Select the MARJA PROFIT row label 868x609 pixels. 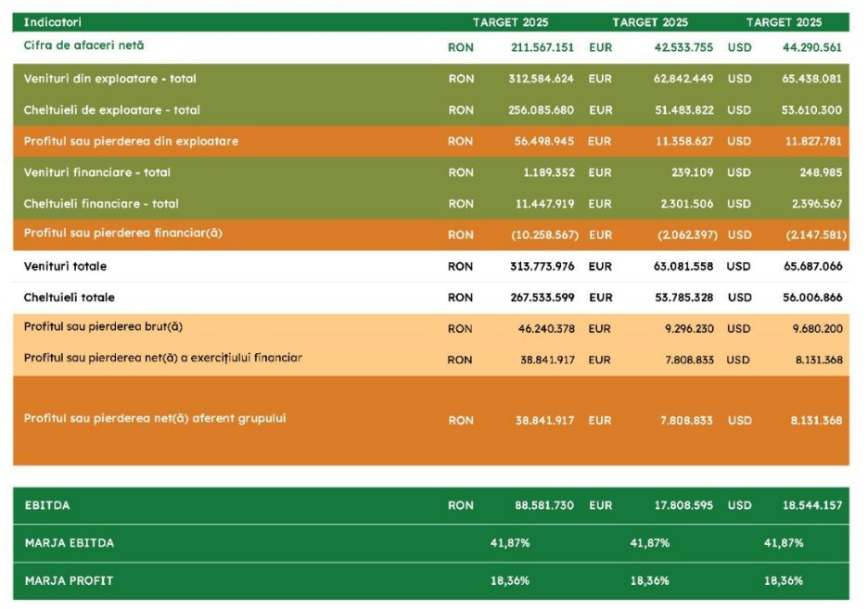click(x=70, y=581)
